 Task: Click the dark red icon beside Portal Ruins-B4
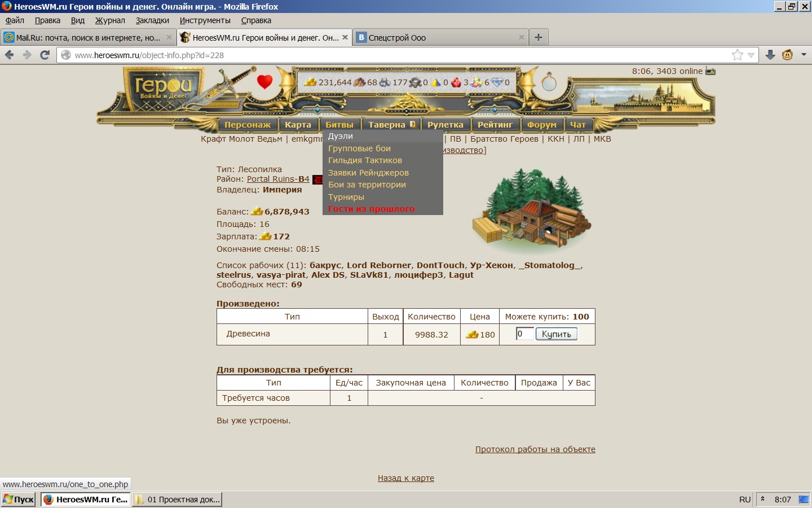(317, 179)
